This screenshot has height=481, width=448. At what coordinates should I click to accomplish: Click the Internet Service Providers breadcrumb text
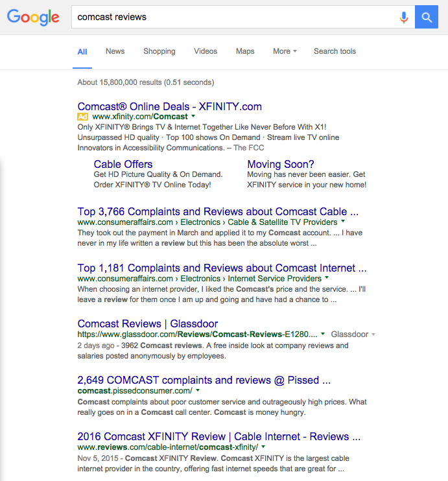point(275,279)
